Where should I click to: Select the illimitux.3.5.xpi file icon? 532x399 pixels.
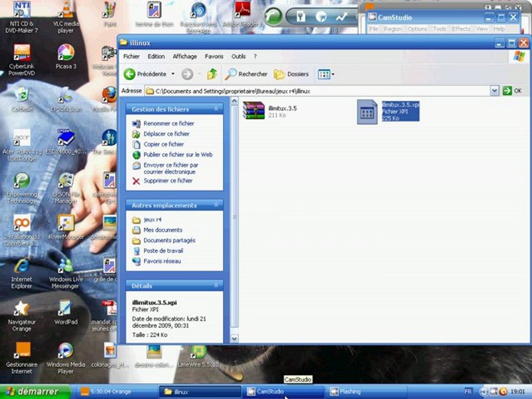pos(367,111)
